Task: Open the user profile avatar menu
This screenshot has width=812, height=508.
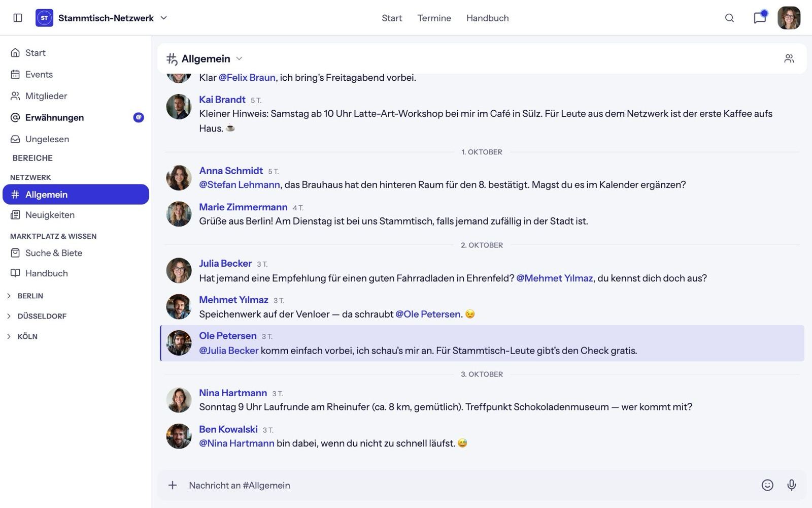Action: tap(789, 18)
